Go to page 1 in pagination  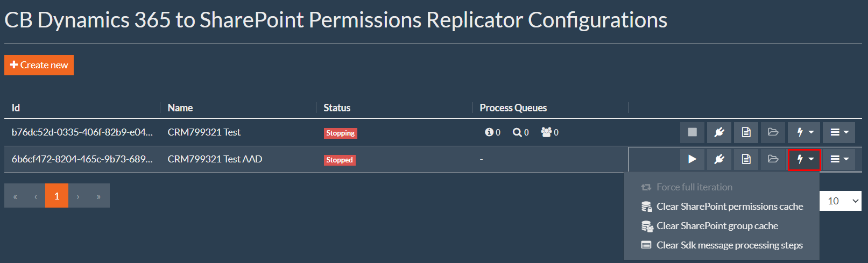[57, 196]
